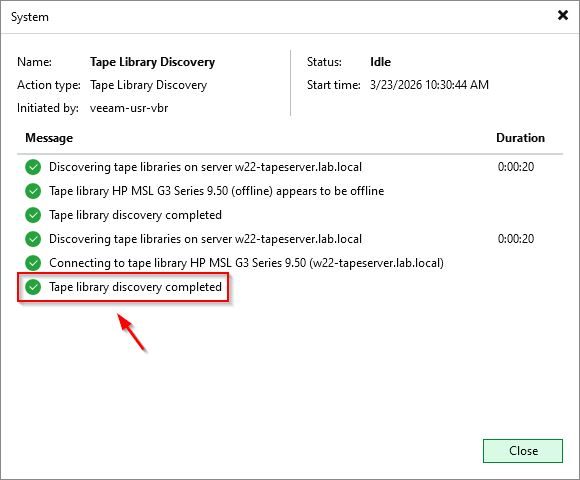Select the highlighted 'Tape library discovery completed' message
Viewport: 580px width, 480px height.
[x=135, y=287]
